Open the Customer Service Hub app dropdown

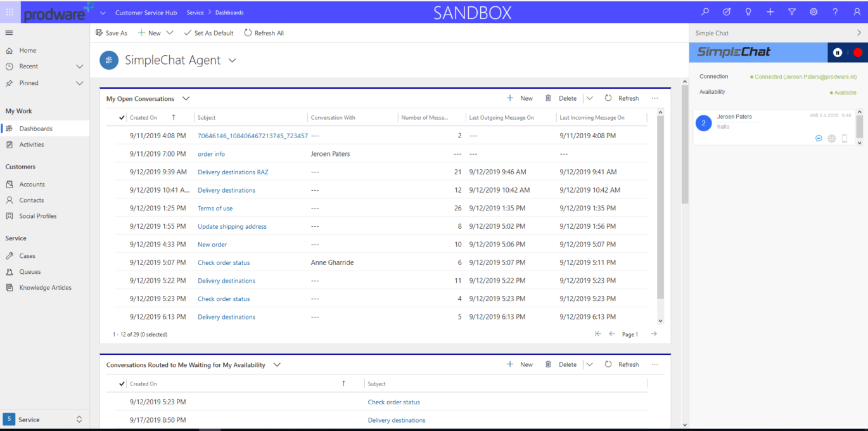pyautogui.click(x=103, y=13)
